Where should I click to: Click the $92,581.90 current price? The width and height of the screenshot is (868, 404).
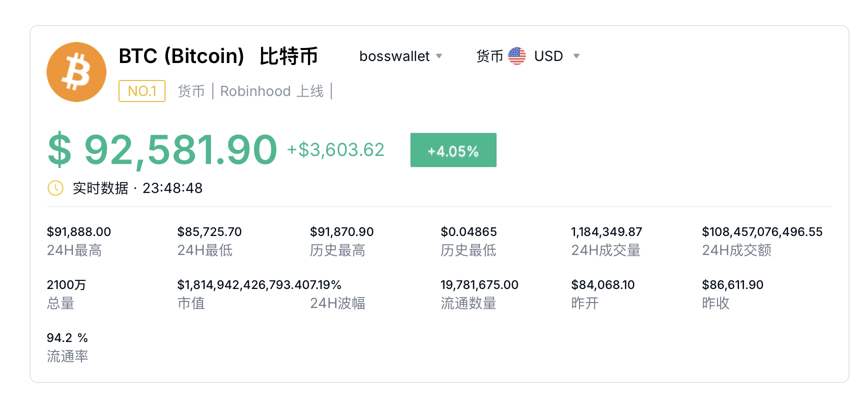point(162,149)
